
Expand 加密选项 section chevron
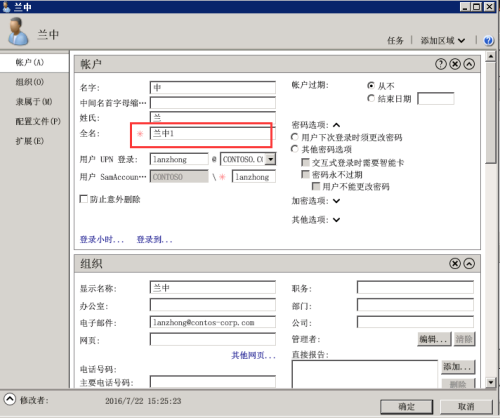pyautogui.click(x=337, y=201)
